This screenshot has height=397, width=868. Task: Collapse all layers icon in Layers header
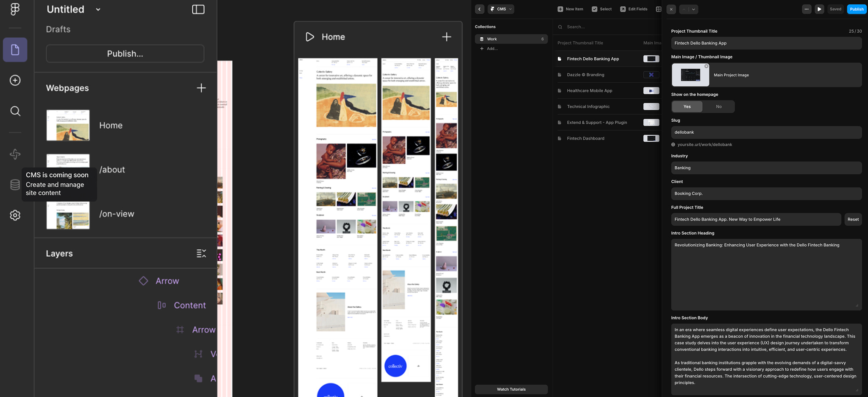[201, 253]
